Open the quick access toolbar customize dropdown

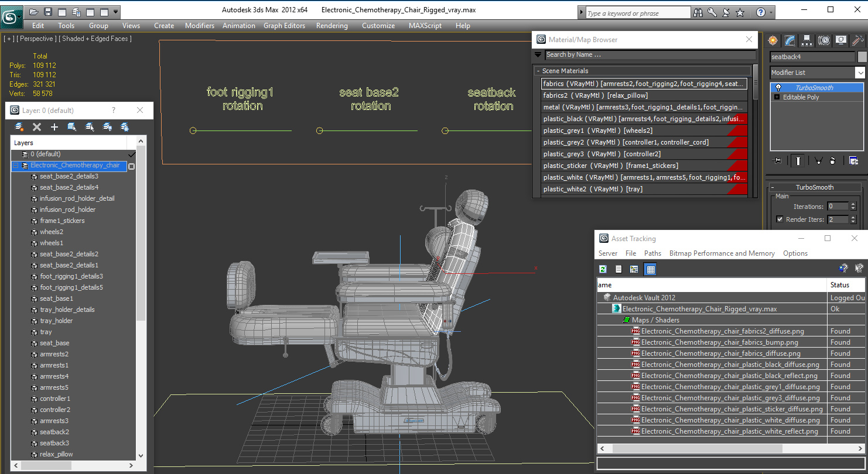(116, 12)
